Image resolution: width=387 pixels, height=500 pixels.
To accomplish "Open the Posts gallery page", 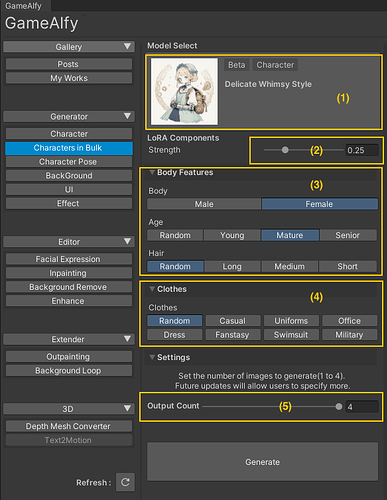I will point(69,64).
